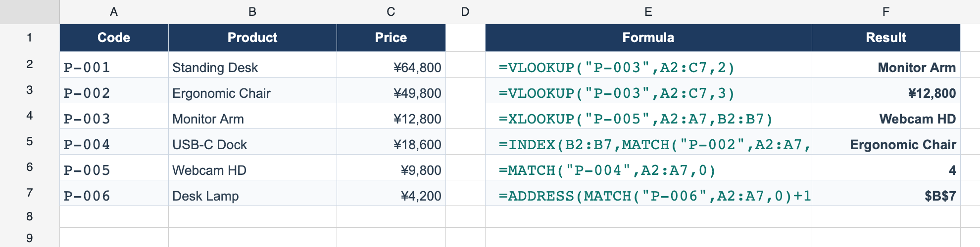Select result cell showing $B$7
This screenshot has height=247, width=980.
[x=886, y=193]
